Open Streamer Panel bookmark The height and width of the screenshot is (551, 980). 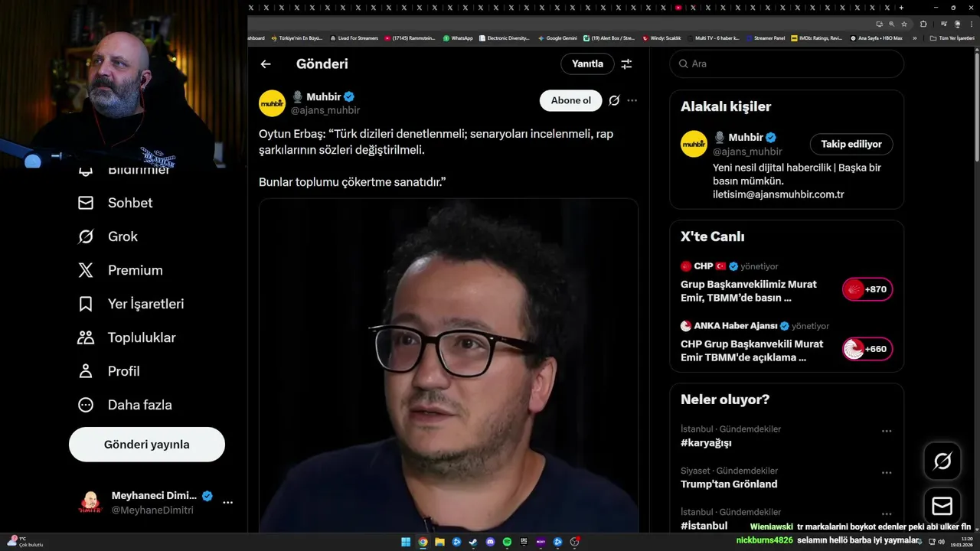pyautogui.click(x=765, y=38)
